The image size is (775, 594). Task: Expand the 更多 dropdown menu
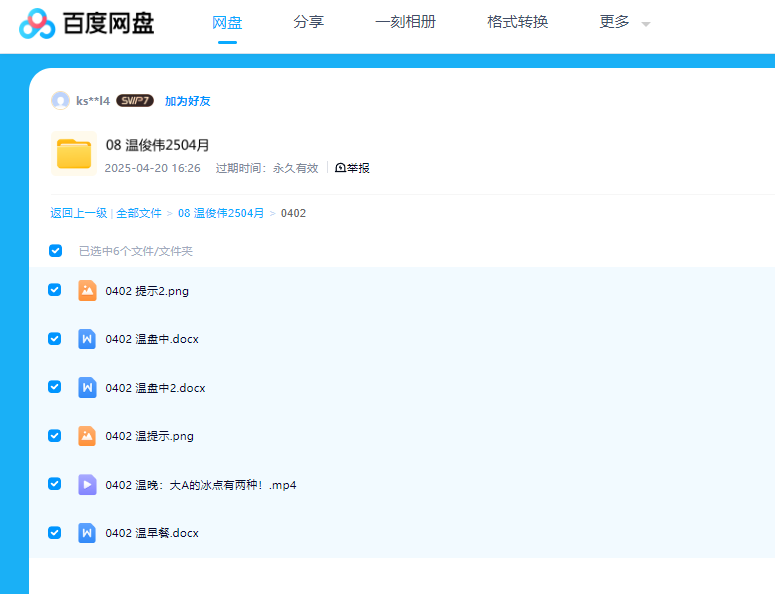(624, 22)
